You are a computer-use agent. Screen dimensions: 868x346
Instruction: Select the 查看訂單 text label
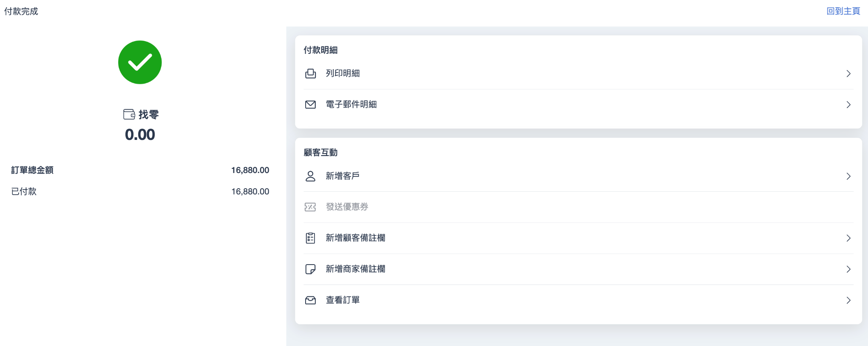[342, 300]
